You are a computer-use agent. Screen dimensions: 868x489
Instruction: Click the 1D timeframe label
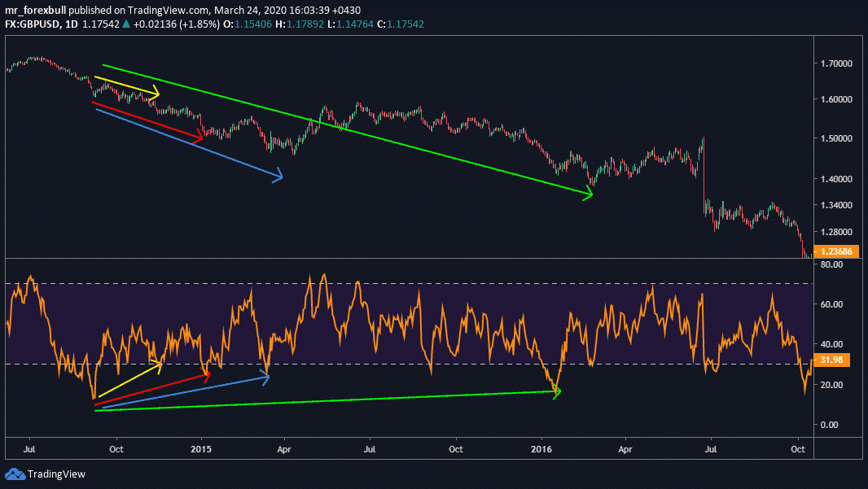70,24
